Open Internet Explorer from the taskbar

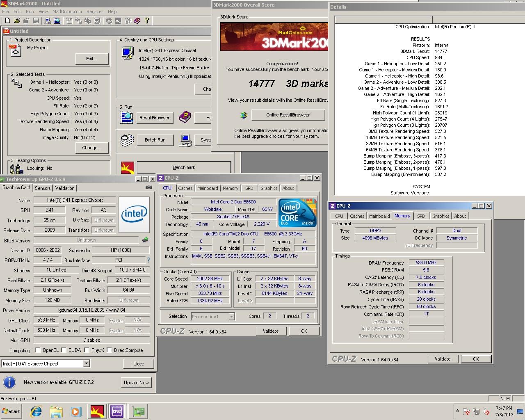(x=36, y=411)
